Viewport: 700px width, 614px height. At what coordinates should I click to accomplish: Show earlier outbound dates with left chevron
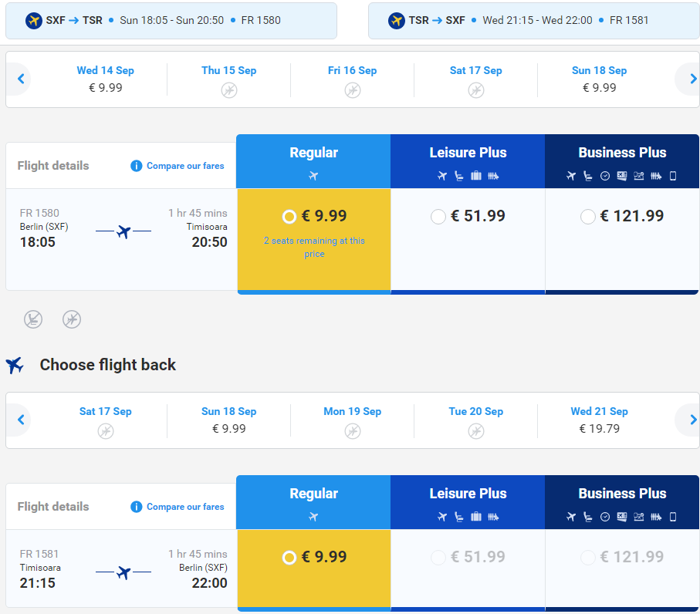(x=19, y=79)
